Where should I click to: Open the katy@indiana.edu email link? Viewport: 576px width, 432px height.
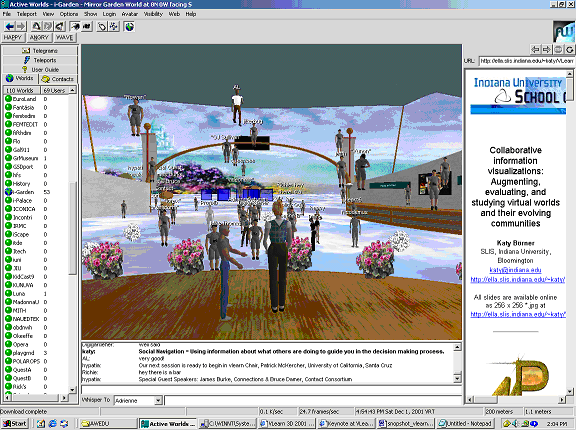pos(515,270)
